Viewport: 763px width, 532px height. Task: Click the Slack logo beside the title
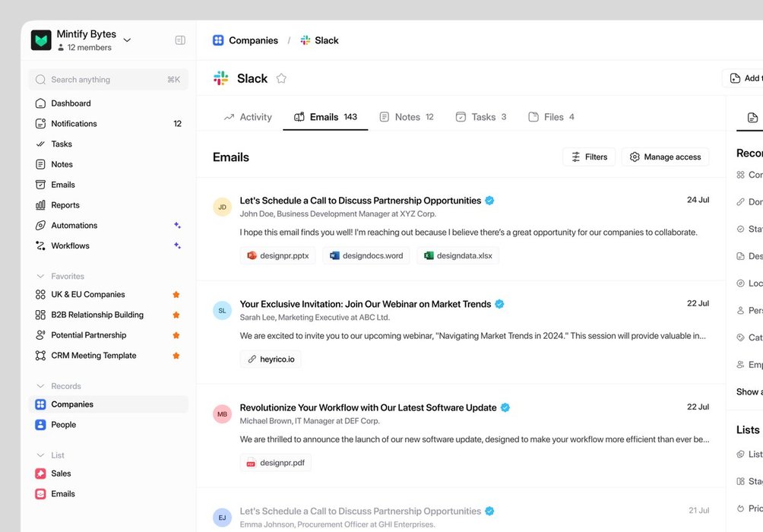tap(221, 78)
